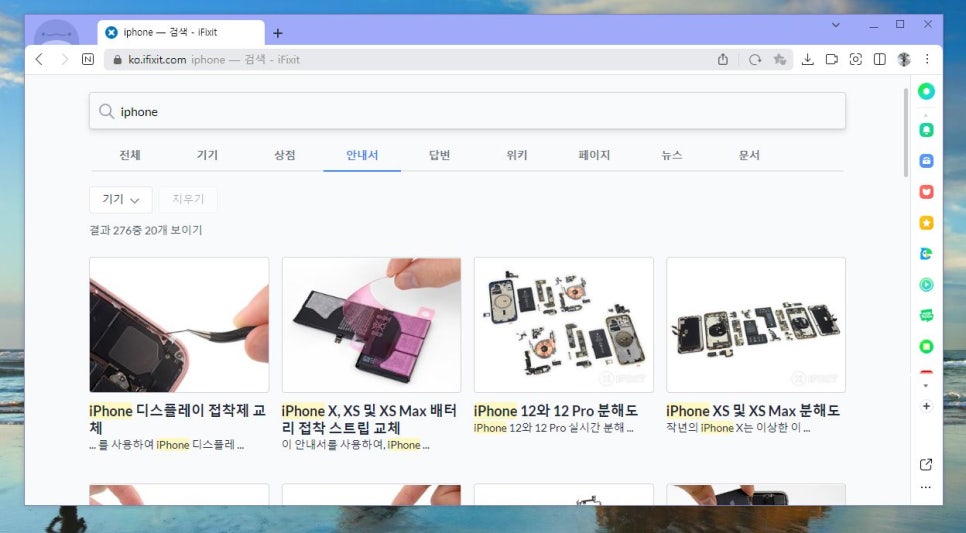Open iPhone XS 및 XS Max 분해도 link

coord(753,410)
